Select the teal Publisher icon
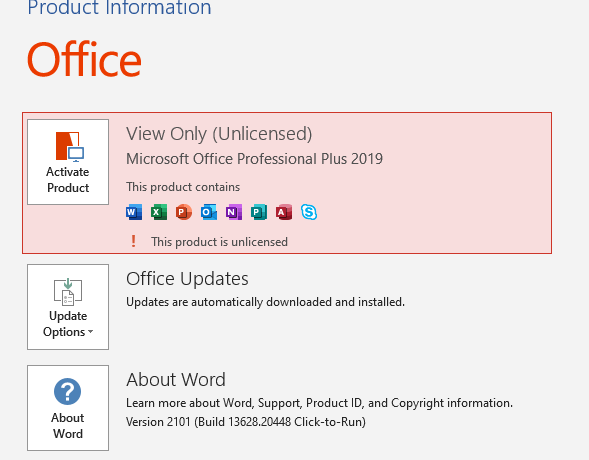 (x=259, y=212)
